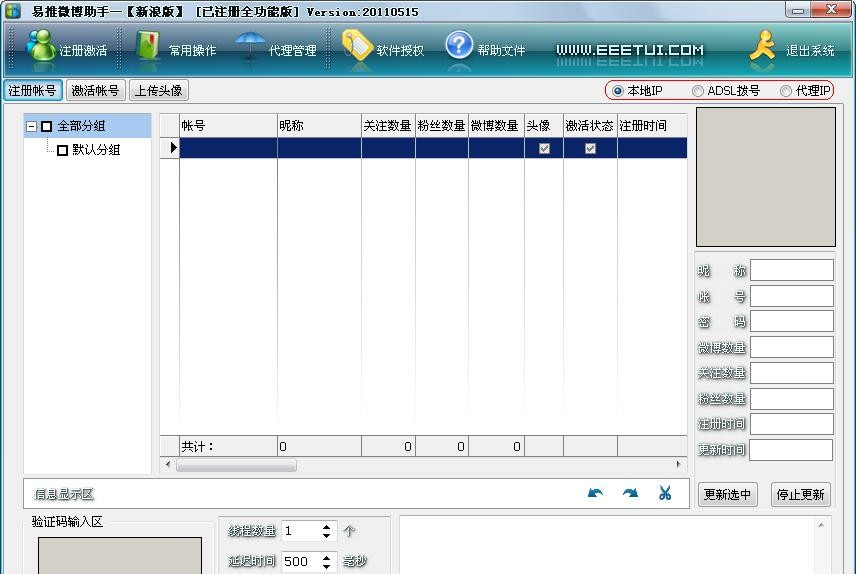Click the 粉丝数量 field in details panel
This screenshot has width=856, height=574.
click(x=792, y=398)
